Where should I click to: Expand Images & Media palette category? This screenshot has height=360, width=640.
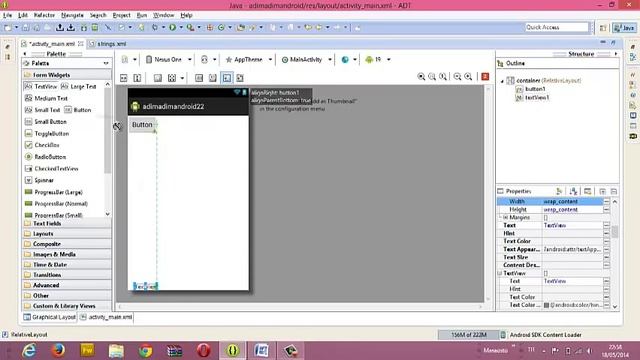click(x=67, y=254)
